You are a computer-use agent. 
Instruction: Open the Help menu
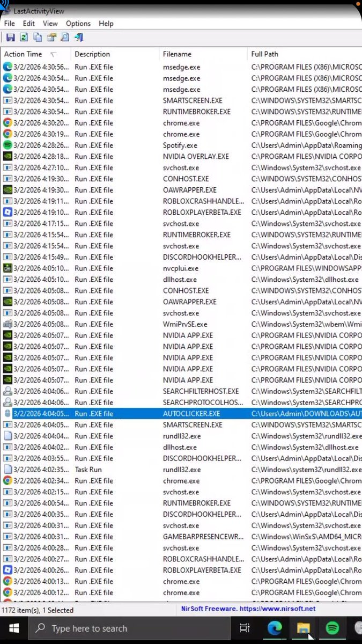tap(106, 24)
